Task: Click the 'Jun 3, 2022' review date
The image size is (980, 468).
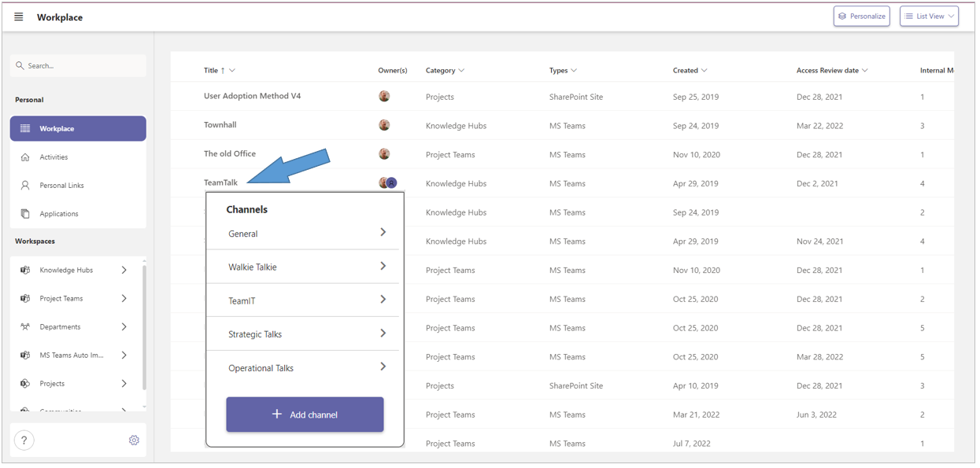Action: pyautogui.click(x=816, y=415)
